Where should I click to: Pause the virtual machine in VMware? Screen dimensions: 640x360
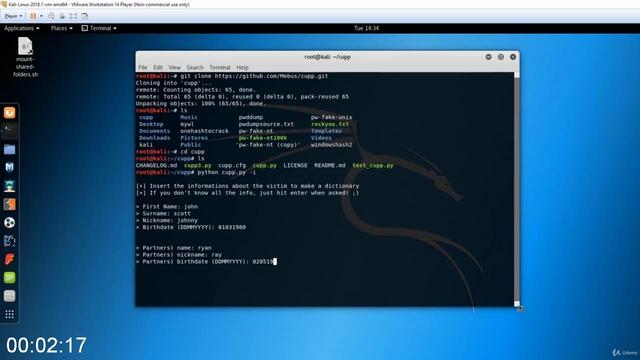tap(33, 16)
